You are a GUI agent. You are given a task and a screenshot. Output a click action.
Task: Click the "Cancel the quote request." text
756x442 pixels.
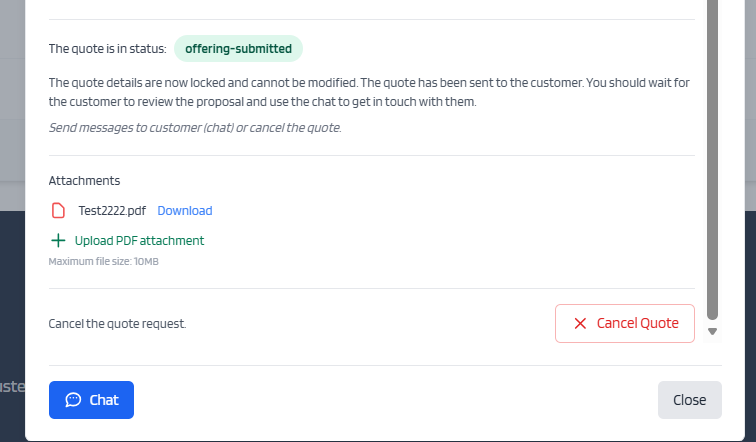(117, 323)
